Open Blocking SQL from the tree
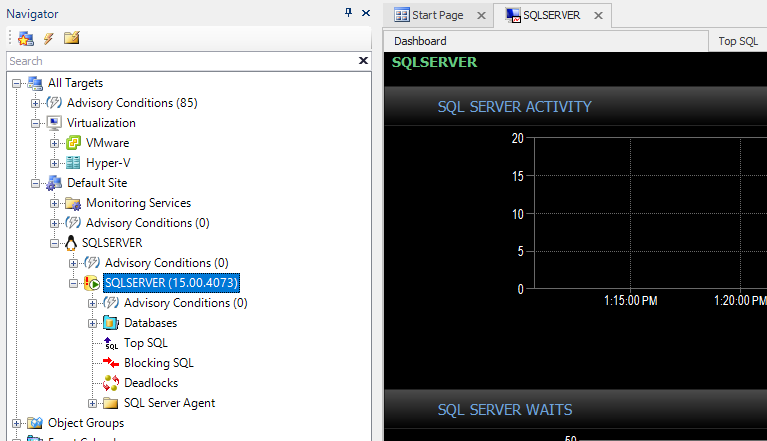 click(159, 363)
